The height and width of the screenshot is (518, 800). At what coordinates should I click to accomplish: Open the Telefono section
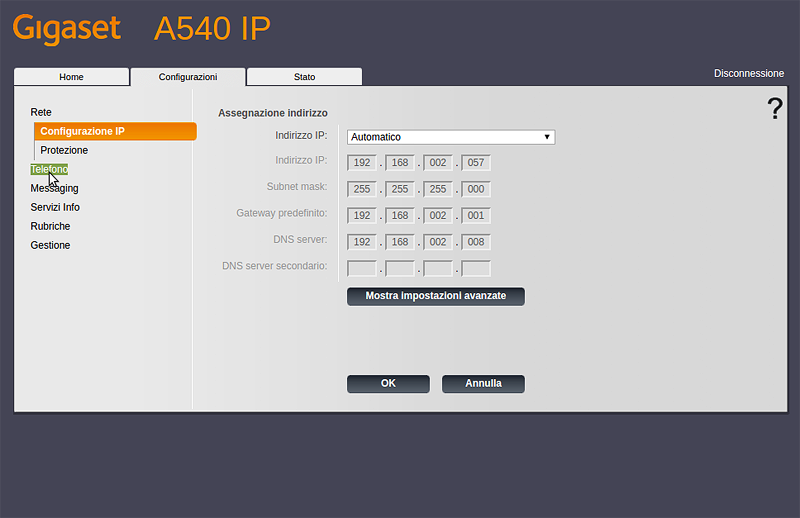[x=49, y=169]
